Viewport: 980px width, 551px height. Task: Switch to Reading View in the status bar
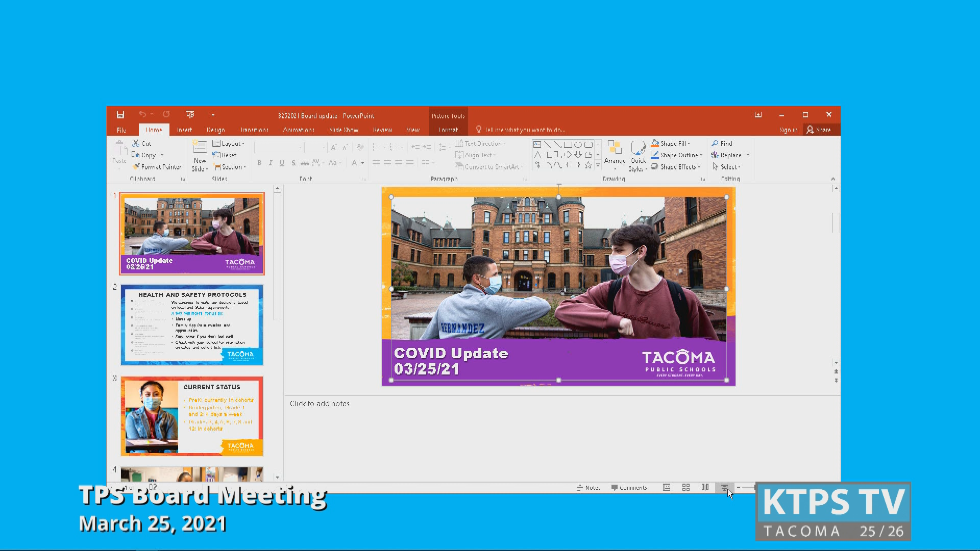[x=705, y=487]
